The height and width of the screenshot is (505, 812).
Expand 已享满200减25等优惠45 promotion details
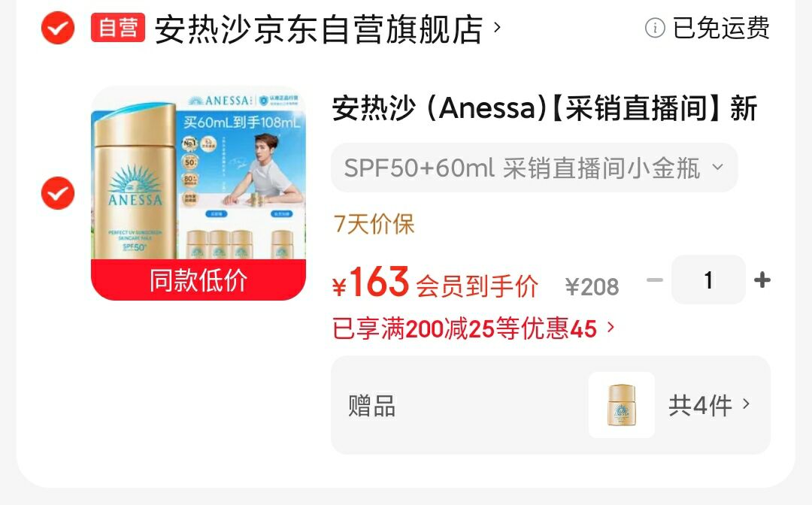click(x=474, y=328)
